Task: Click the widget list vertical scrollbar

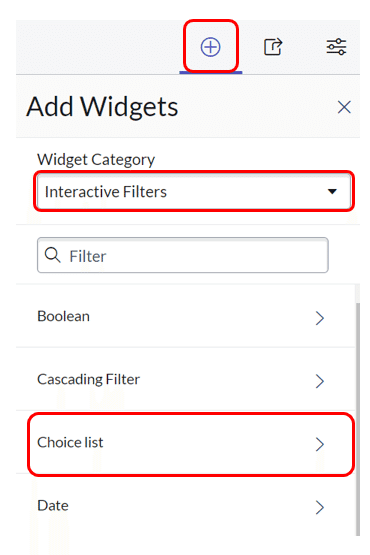Action: 358,419
